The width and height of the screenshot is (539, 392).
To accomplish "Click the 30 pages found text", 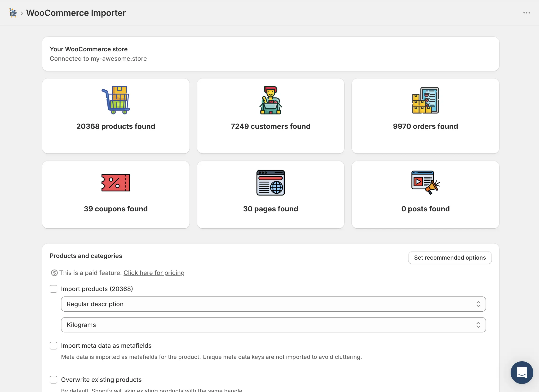I will tap(270, 209).
